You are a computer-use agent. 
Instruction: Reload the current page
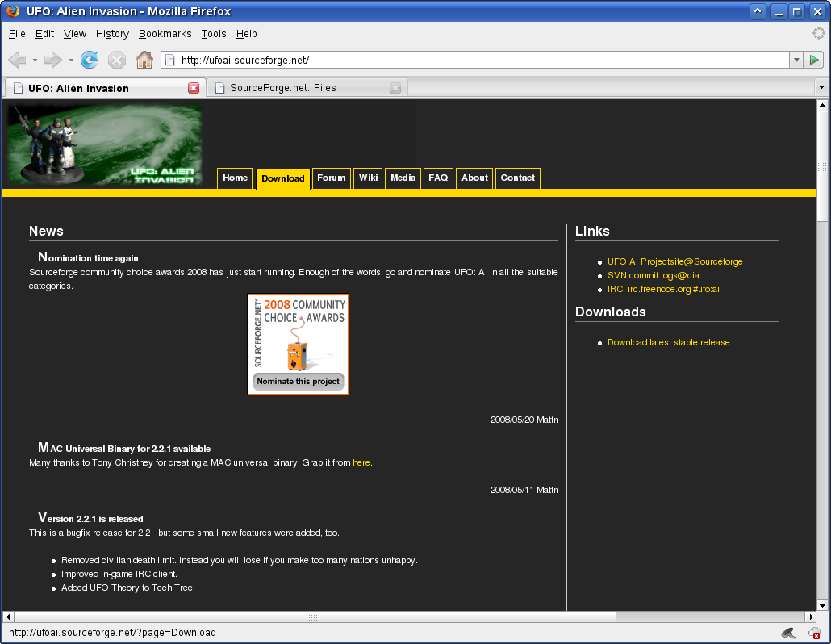point(90,60)
